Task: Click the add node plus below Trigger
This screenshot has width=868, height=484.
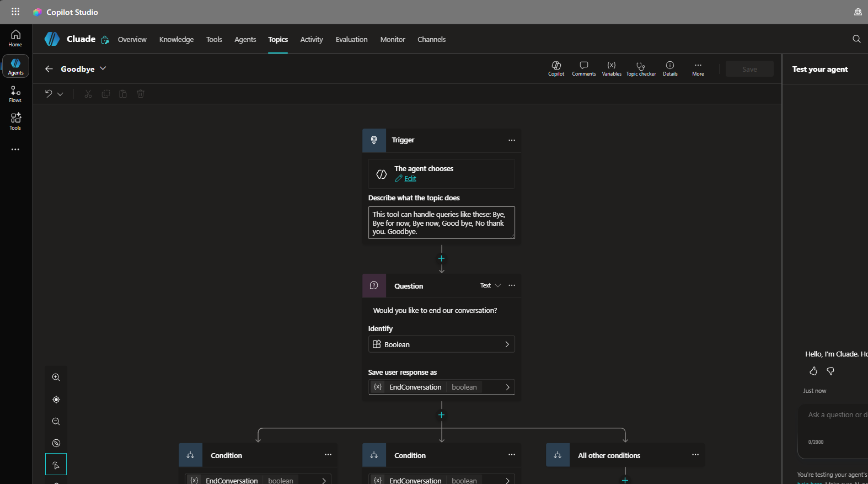Action: (441, 258)
